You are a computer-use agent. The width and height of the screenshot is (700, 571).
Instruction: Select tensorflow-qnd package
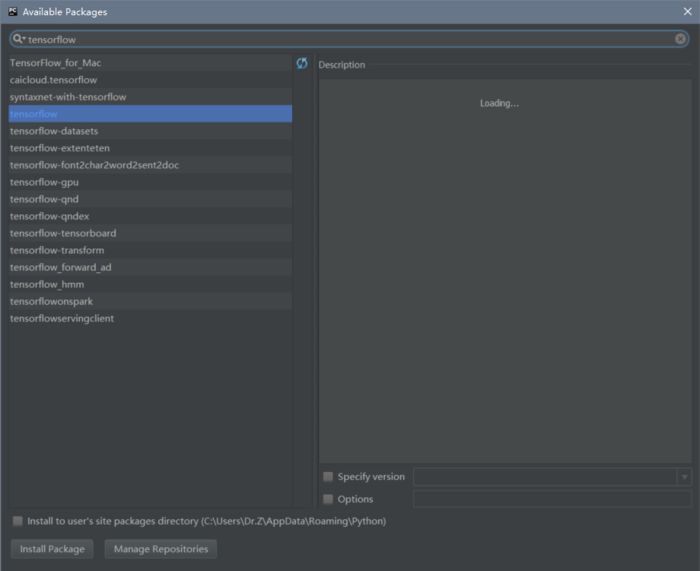150,199
